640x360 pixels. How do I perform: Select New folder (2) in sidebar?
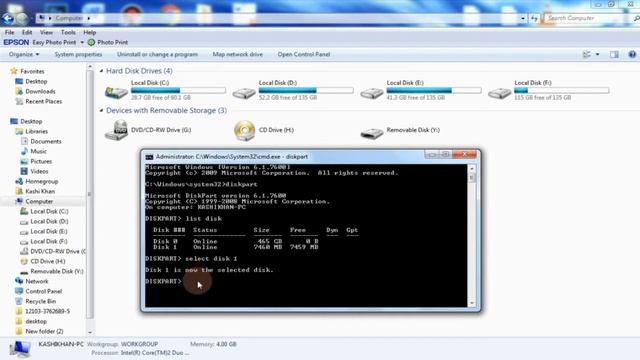click(x=44, y=331)
